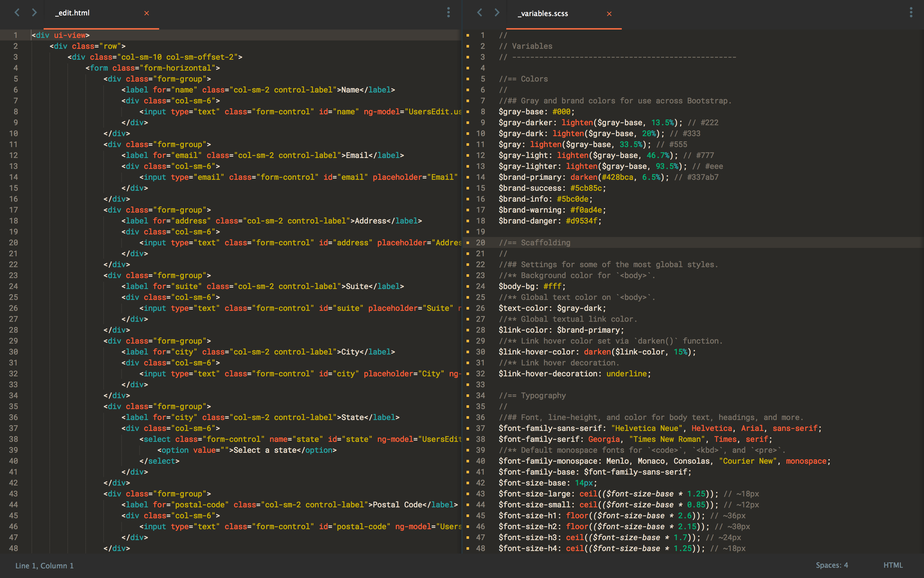924x578 pixels.
Task: Click '#f0ad4e' value for brand-warning
Action: (x=586, y=210)
